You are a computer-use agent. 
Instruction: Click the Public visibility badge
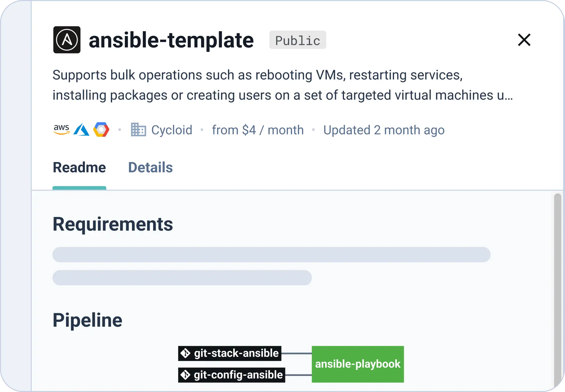tap(298, 40)
